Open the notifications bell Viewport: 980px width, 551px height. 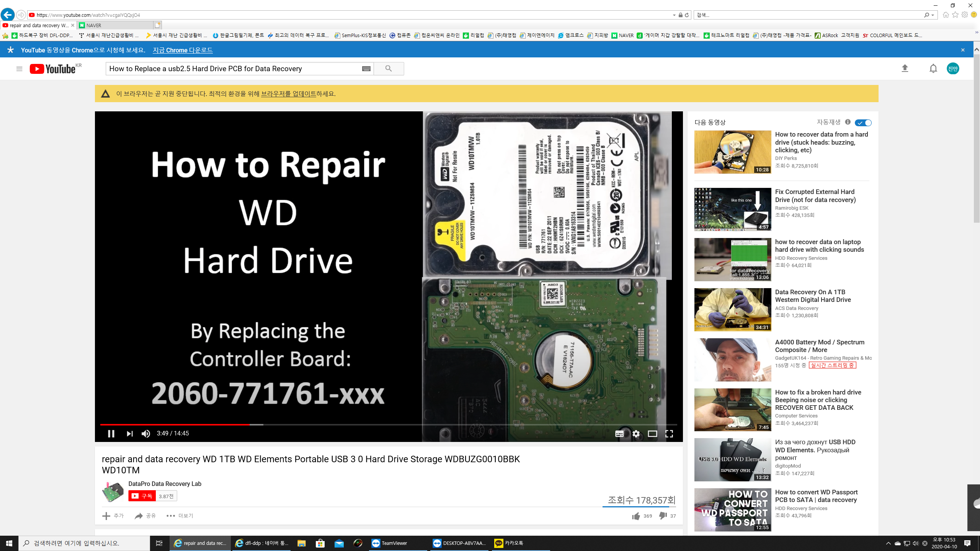point(933,68)
